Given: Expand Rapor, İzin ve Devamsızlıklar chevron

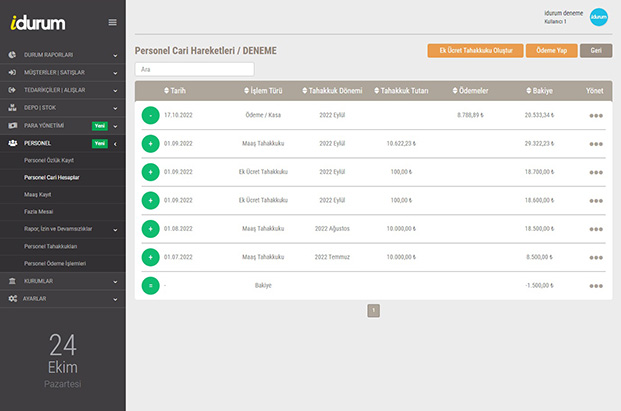Looking at the screenshot, I should [x=115, y=230].
